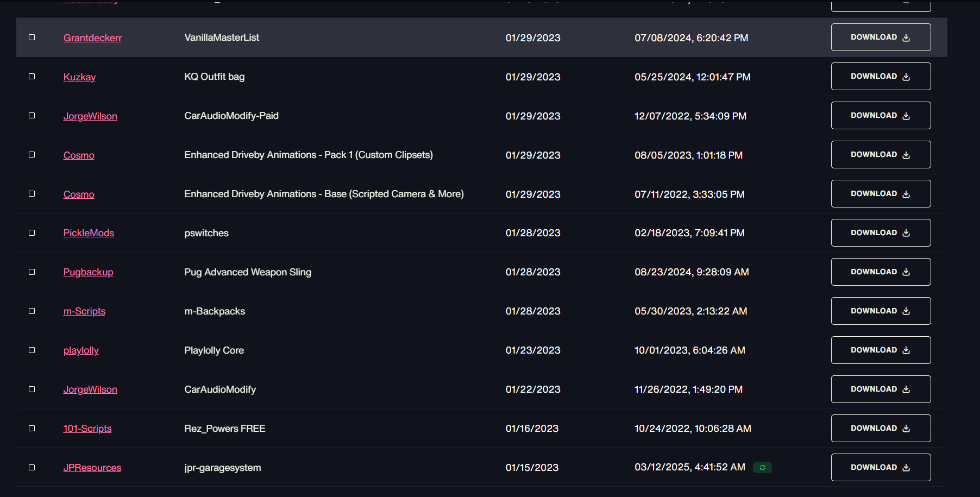Click the timestamp 05/25/2024, 12:01:47 PM

click(x=693, y=77)
